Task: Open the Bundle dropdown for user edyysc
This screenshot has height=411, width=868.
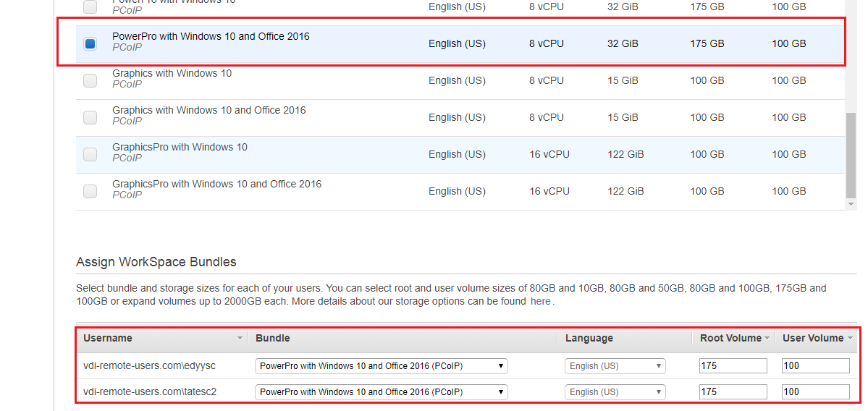Action: pos(381,366)
